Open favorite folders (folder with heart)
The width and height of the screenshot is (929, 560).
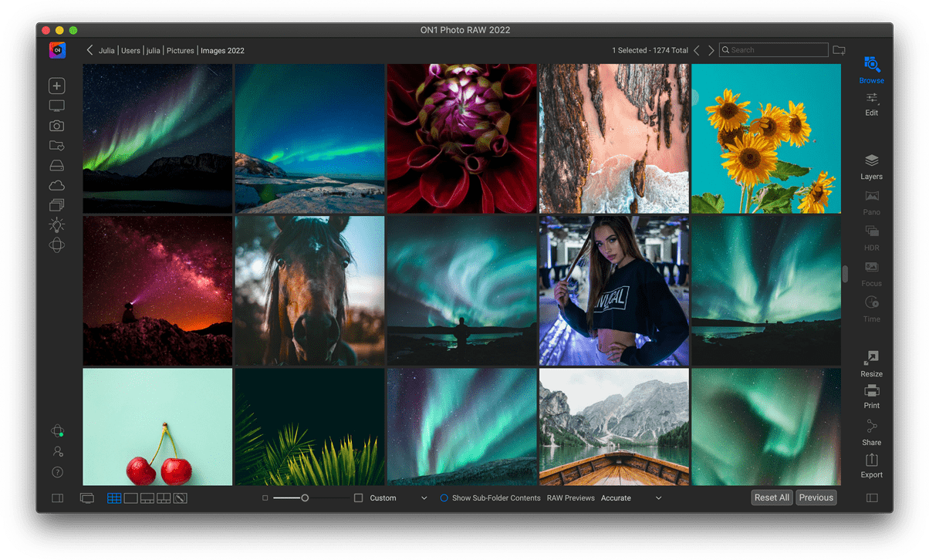click(56, 145)
